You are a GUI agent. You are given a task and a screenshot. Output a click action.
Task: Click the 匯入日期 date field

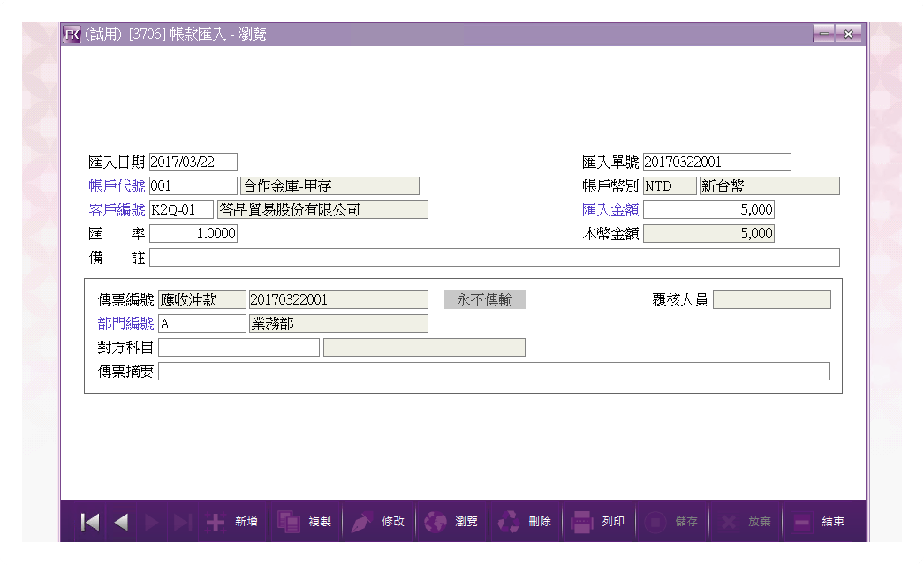[x=193, y=162]
